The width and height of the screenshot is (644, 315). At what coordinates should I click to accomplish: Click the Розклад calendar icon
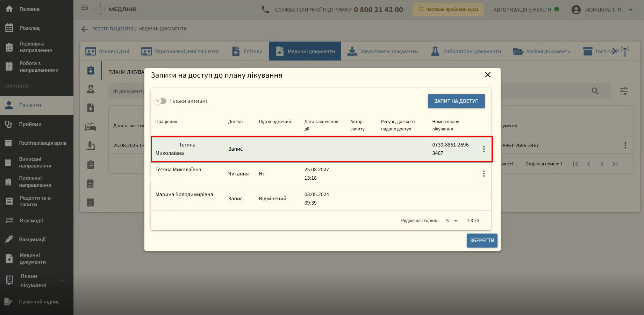(9, 28)
